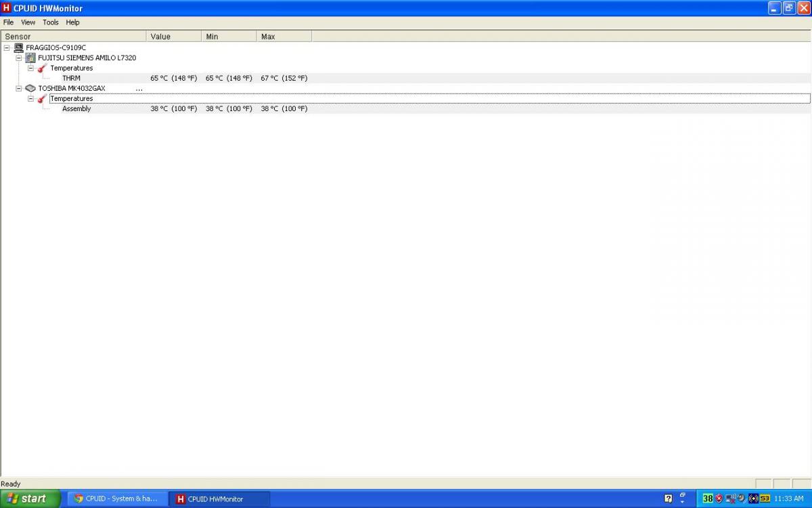Restore down the HWMonitor window
The width and height of the screenshot is (812, 508).
[789, 8]
